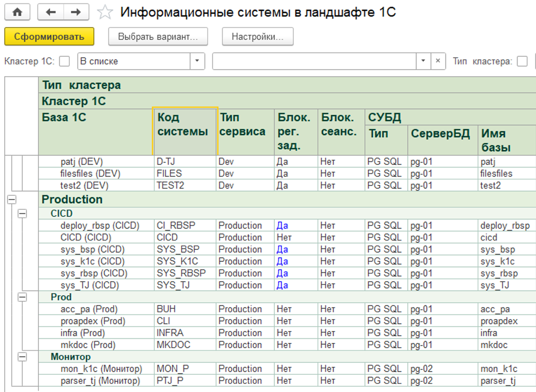Click the Сформировать button
The image size is (536, 392).
pos(49,37)
